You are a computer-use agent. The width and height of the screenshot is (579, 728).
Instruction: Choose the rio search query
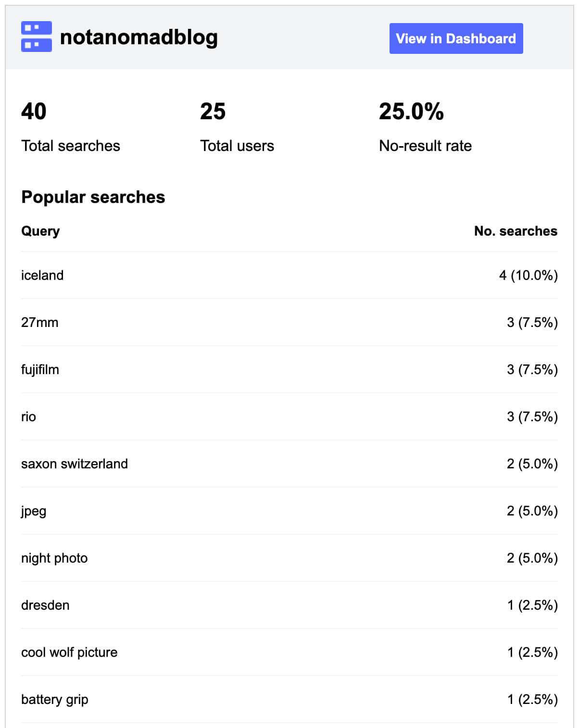coord(28,417)
